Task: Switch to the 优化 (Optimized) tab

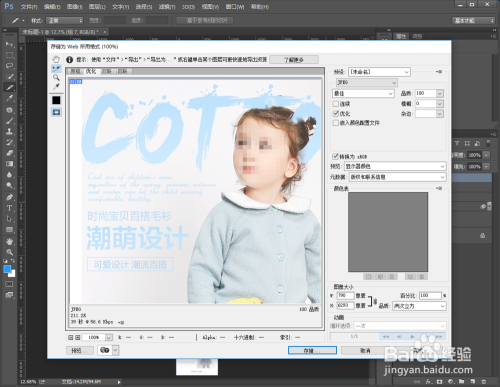Action: point(91,71)
